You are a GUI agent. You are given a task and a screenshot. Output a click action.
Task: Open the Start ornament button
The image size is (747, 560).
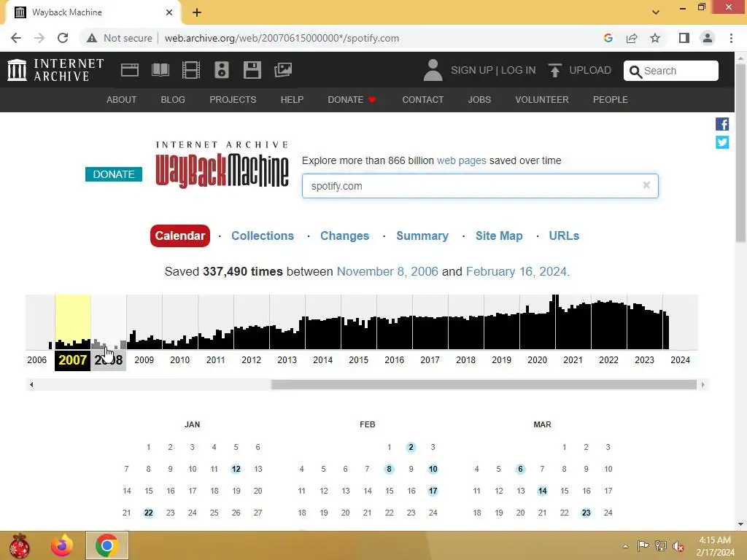[x=20, y=545]
